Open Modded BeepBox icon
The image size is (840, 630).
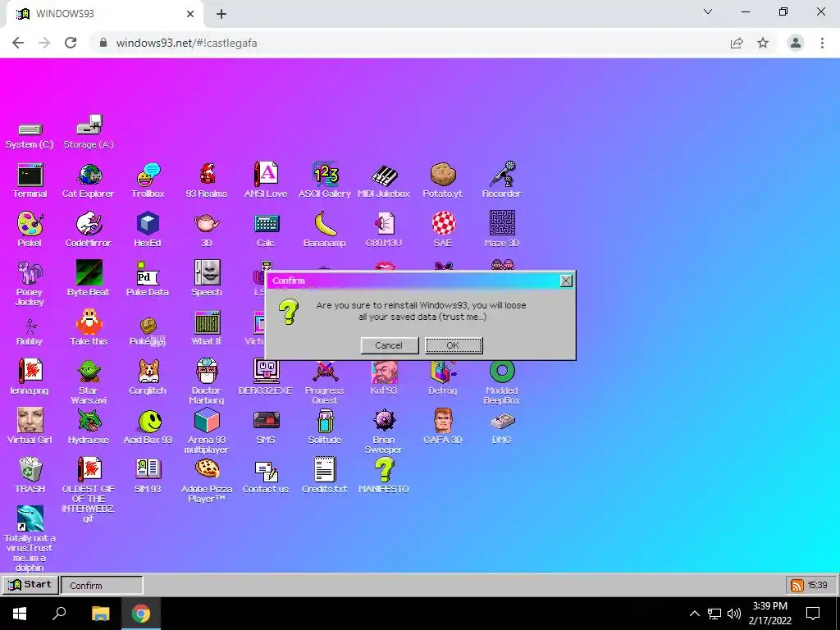(x=502, y=372)
